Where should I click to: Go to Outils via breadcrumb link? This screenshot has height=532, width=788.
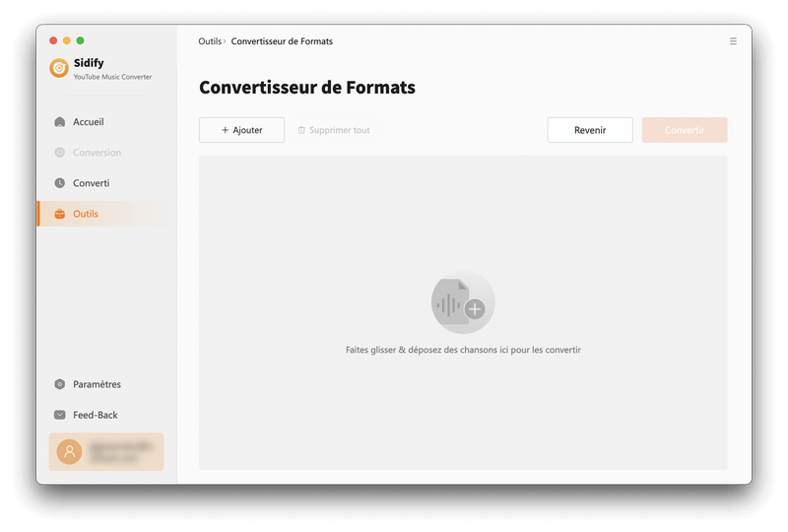click(209, 41)
